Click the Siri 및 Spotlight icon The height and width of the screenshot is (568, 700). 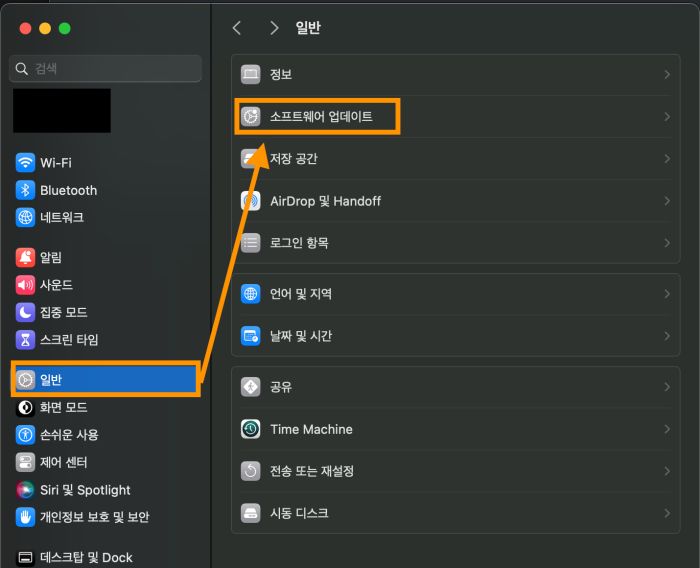coord(25,490)
